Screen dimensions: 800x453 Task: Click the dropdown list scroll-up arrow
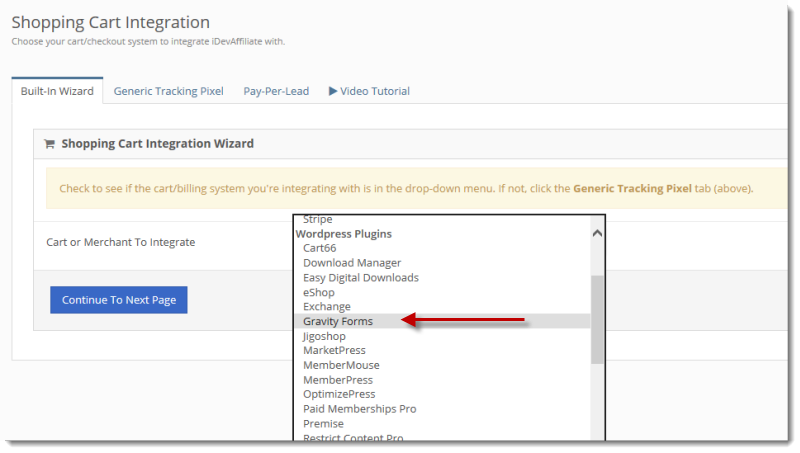click(x=597, y=233)
